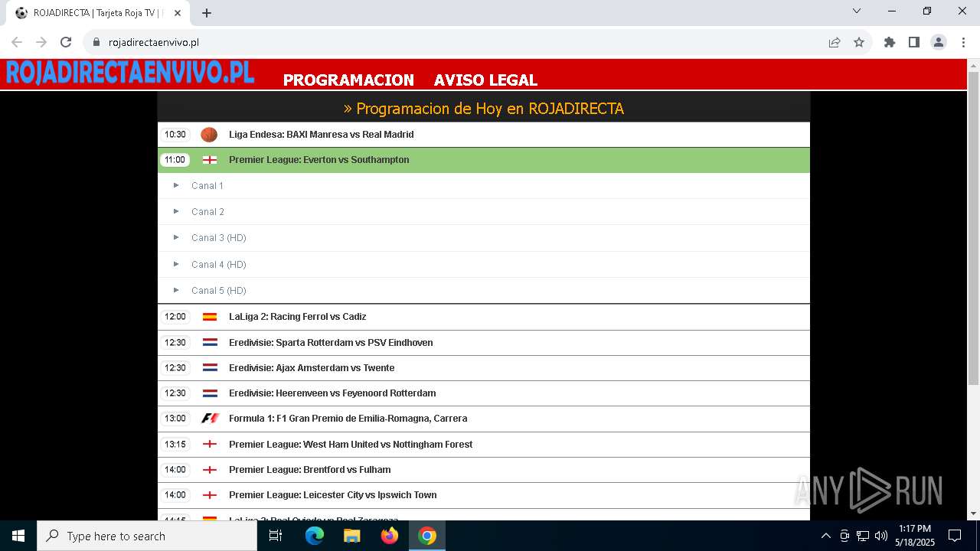Open the notification center icon

pyautogui.click(x=955, y=536)
